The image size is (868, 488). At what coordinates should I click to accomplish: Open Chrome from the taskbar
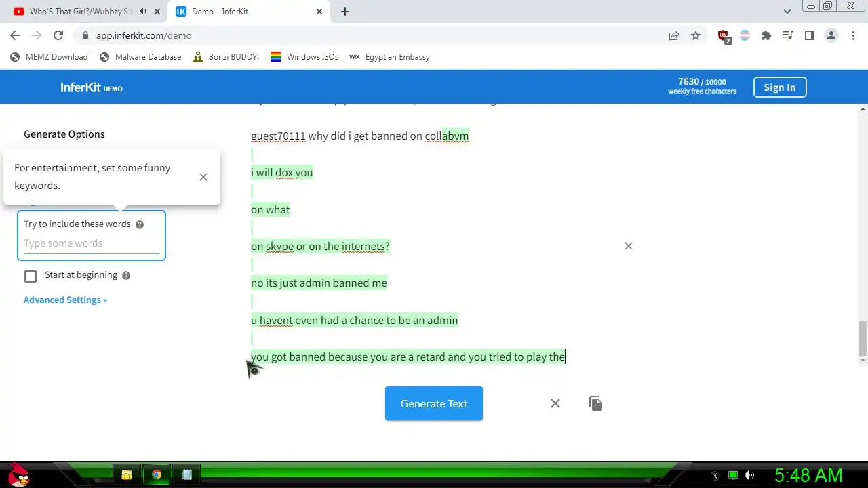click(157, 475)
